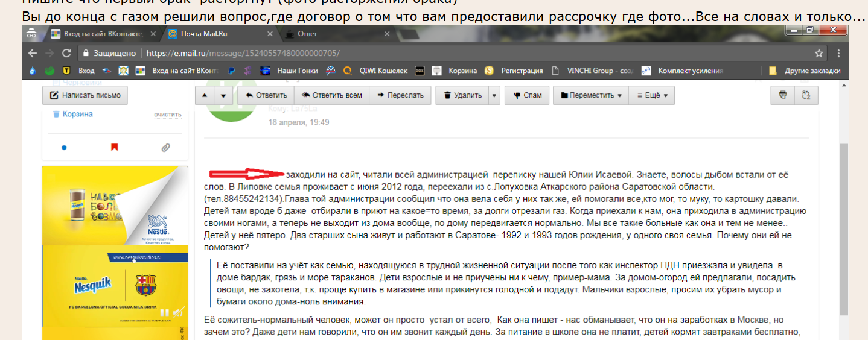The image size is (868, 340).
Task: Click the translate icon beside the printer
Action: tap(806, 95)
